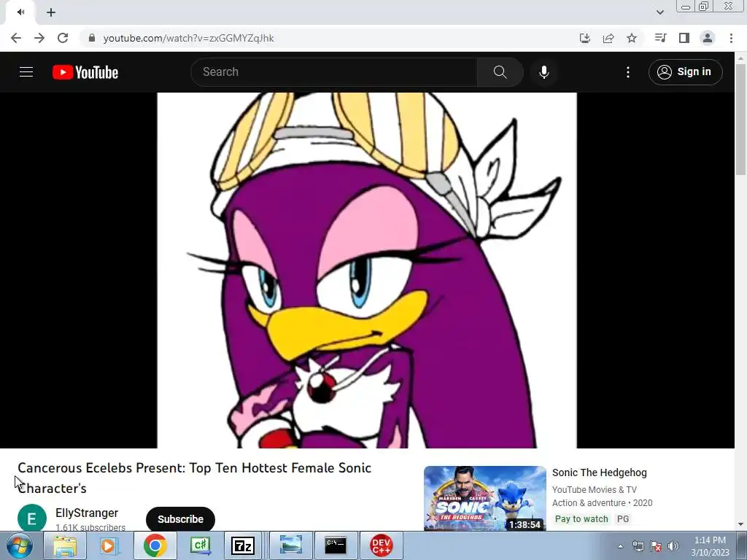Click the install app icon in address bar
The image size is (747, 560).
pos(584,38)
